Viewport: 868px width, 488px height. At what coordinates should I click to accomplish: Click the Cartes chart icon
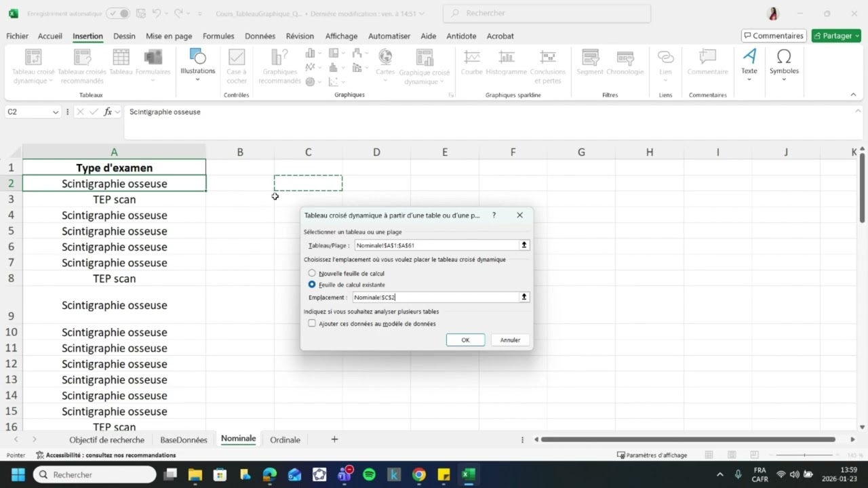click(385, 57)
